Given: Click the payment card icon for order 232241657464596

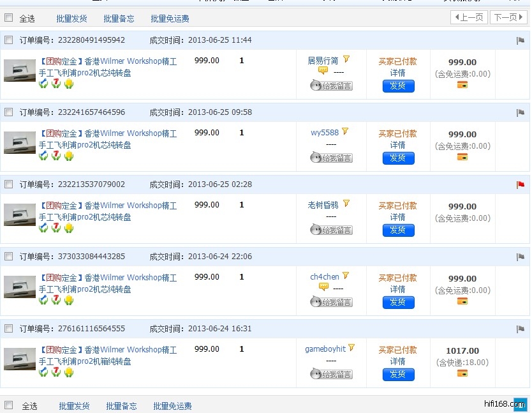Looking at the screenshot, I should [x=462, y=157].
